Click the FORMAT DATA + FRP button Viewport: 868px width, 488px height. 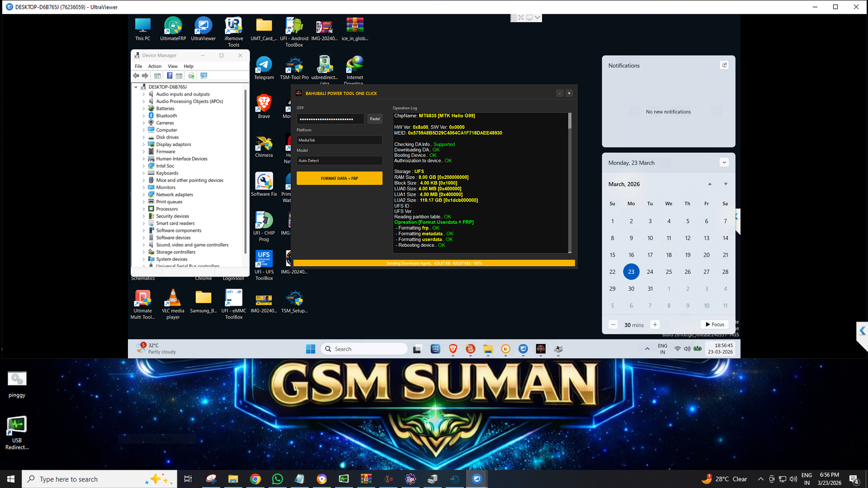tap(339, 178)
